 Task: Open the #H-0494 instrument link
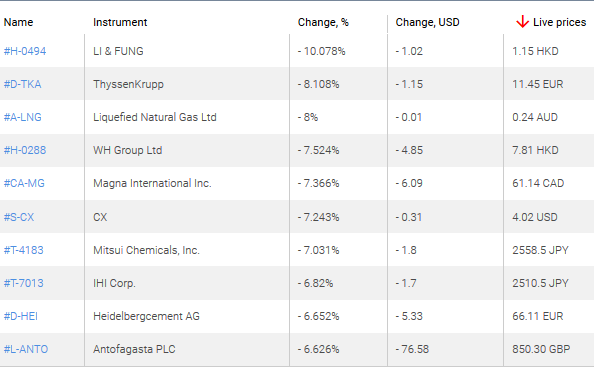[x=25, y=51]
